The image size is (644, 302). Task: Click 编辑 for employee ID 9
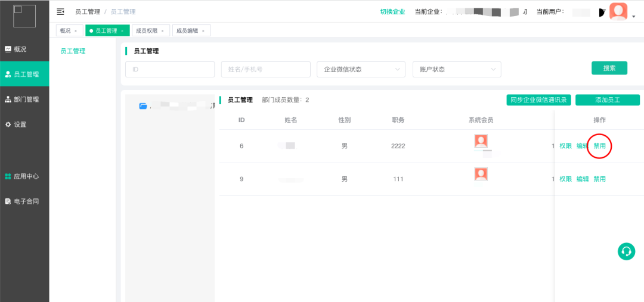[x=583, y=179]
